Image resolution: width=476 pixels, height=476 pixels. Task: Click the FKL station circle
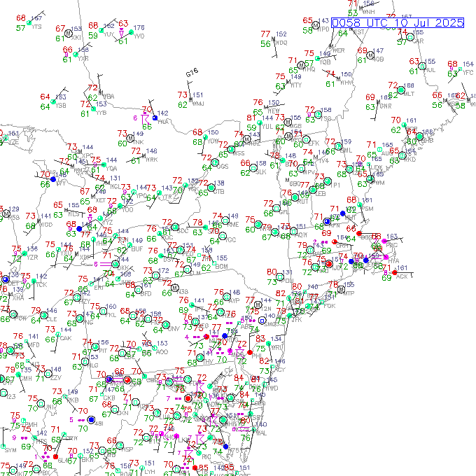tap(103, 311)
